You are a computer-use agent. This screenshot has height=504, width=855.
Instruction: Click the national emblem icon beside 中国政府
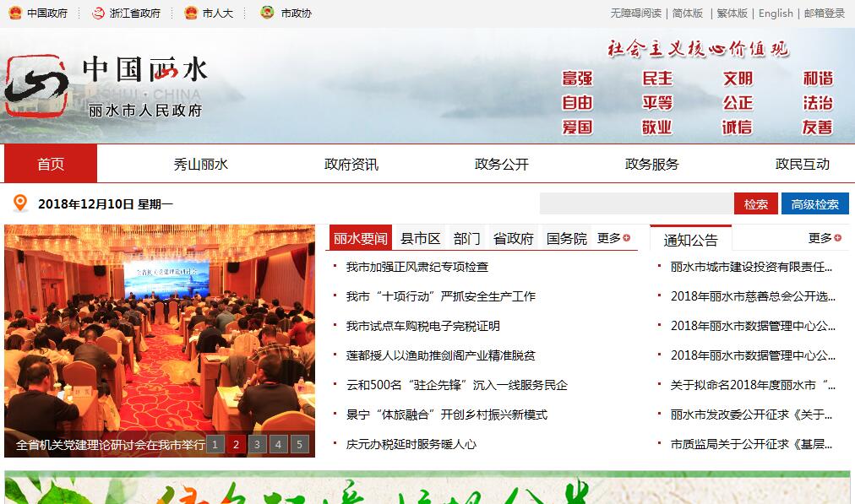pyautogui.click(x=15, y=14)
